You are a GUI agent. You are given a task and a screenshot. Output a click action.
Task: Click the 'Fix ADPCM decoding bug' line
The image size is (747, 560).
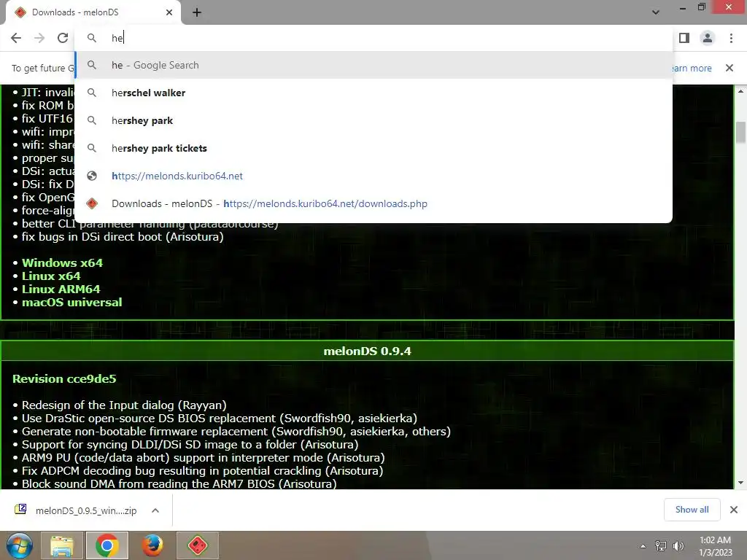203,471
